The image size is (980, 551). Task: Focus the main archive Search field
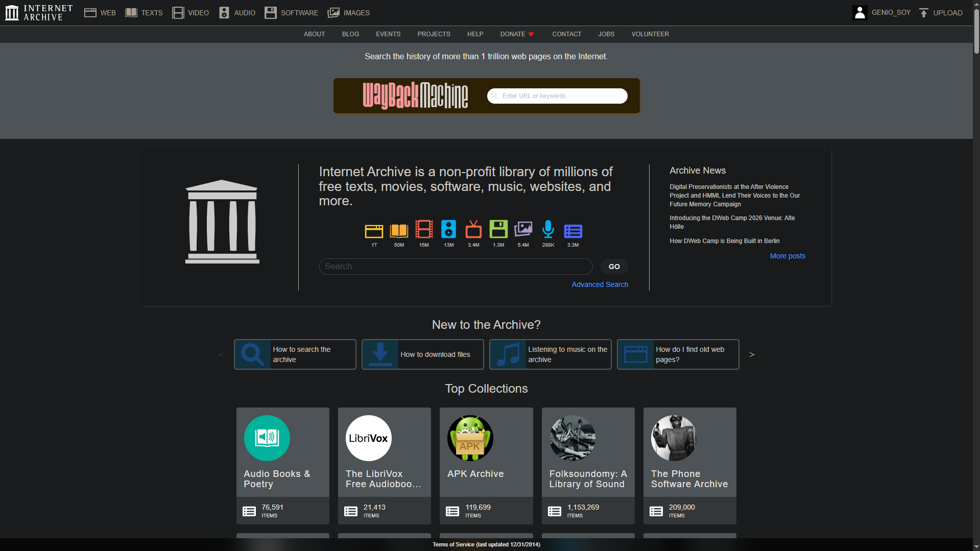(x=456, y=267)
